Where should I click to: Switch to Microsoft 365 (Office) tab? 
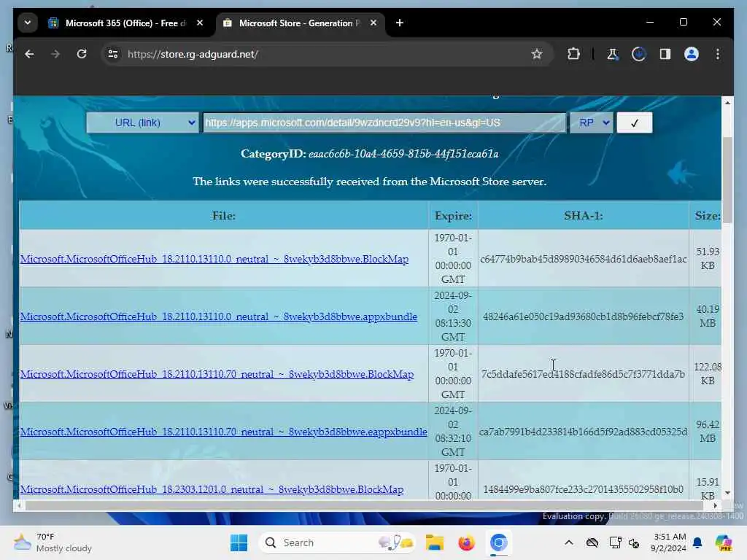coord(125,23)
